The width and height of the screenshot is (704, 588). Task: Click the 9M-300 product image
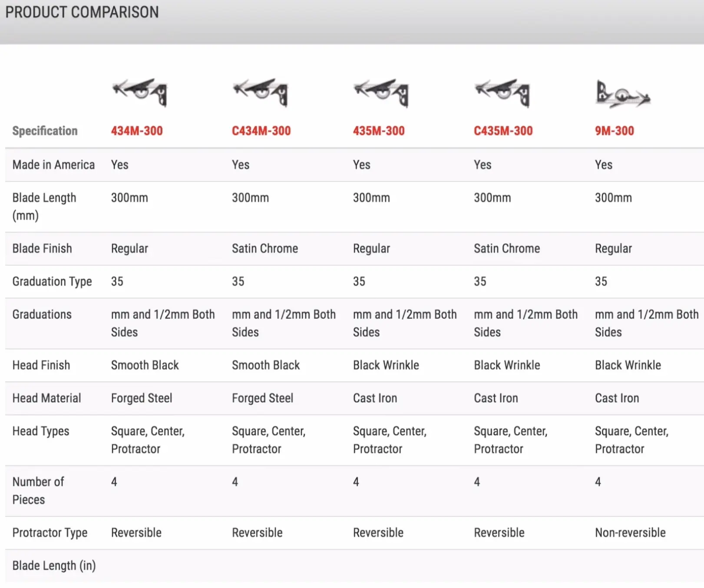pos(623,94)
